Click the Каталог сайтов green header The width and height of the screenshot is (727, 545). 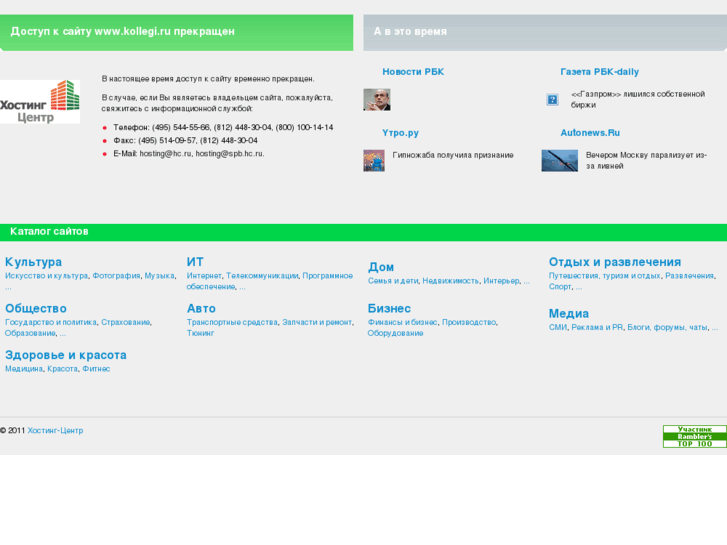click(364, 232)
